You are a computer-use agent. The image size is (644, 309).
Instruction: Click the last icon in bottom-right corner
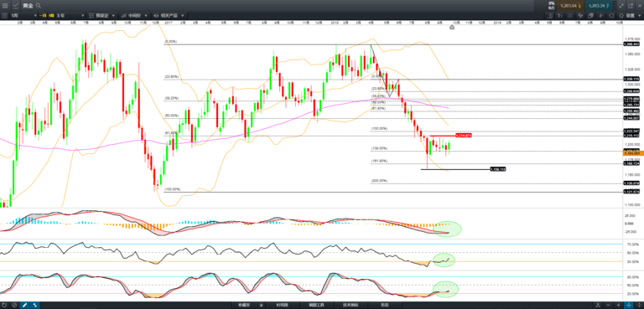[x=639, y=306]
